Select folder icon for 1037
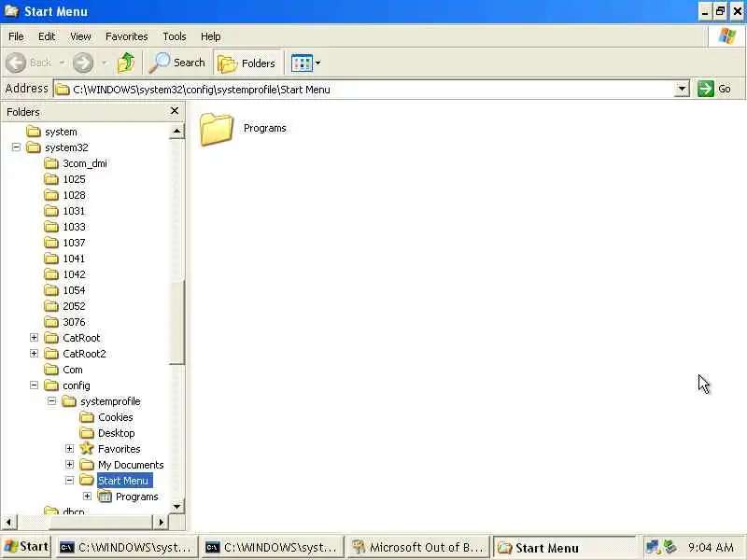 (51, 243)
